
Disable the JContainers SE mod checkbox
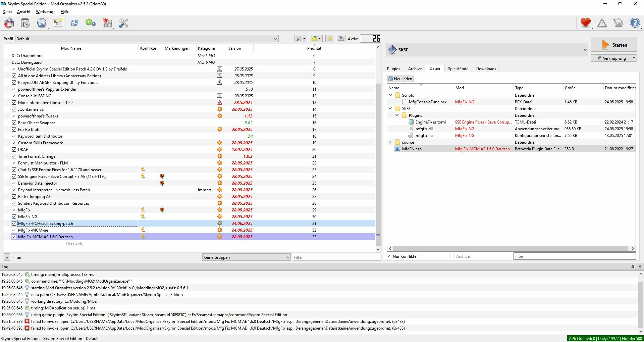pos(14,109)
